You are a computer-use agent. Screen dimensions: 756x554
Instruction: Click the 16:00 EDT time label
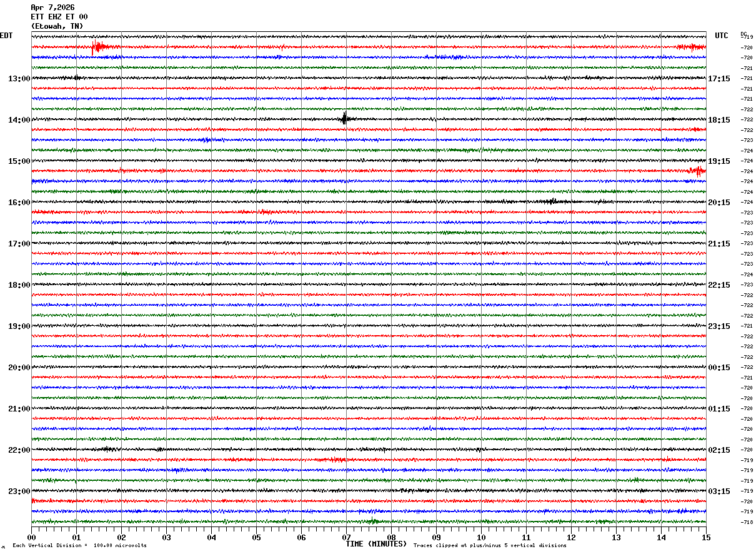click(x=19, y=203)
